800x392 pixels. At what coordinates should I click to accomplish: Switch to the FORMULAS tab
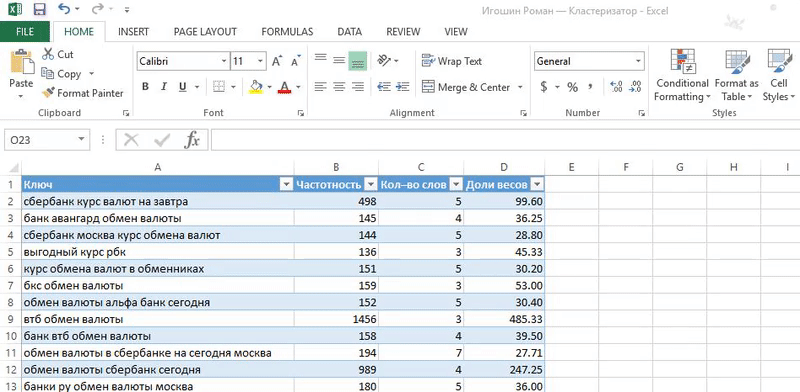pyautogui.click(x=287, y=32)
